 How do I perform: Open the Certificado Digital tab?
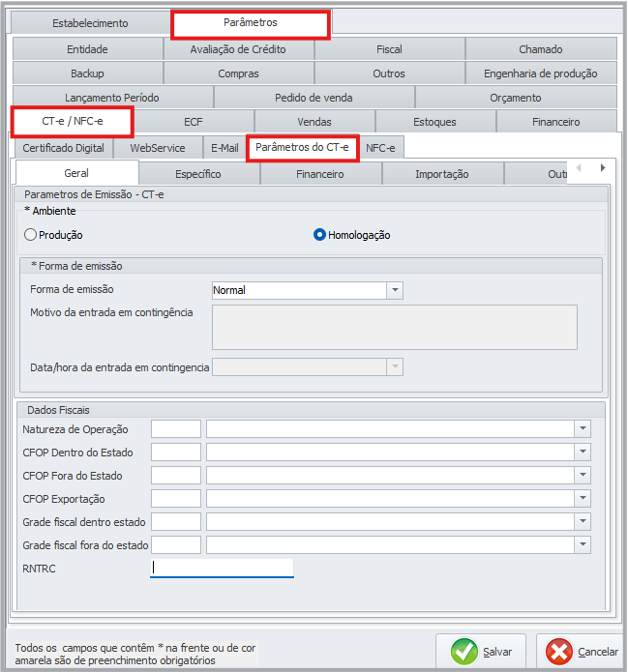click(x=63, y=148)
